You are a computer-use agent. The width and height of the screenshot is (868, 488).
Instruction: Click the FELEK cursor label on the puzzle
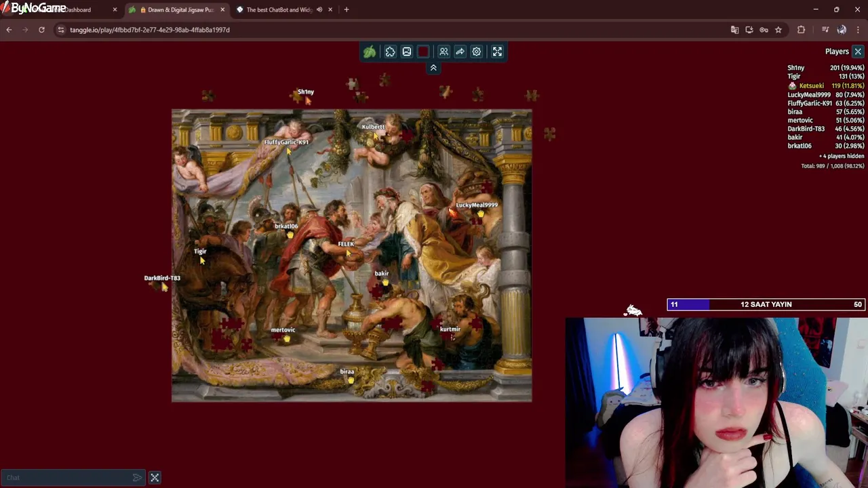click(346, 244)
